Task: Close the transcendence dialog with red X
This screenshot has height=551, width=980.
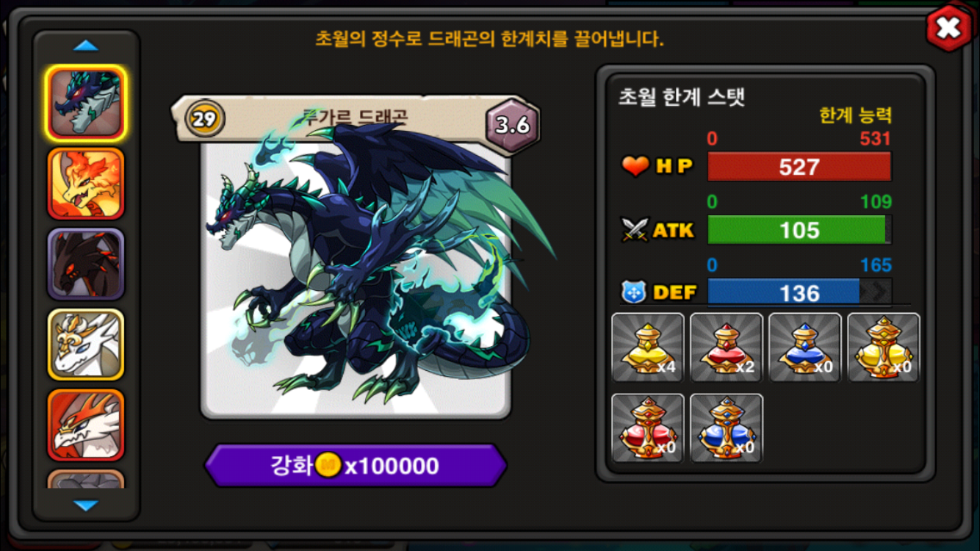Action: coord(948,29)
